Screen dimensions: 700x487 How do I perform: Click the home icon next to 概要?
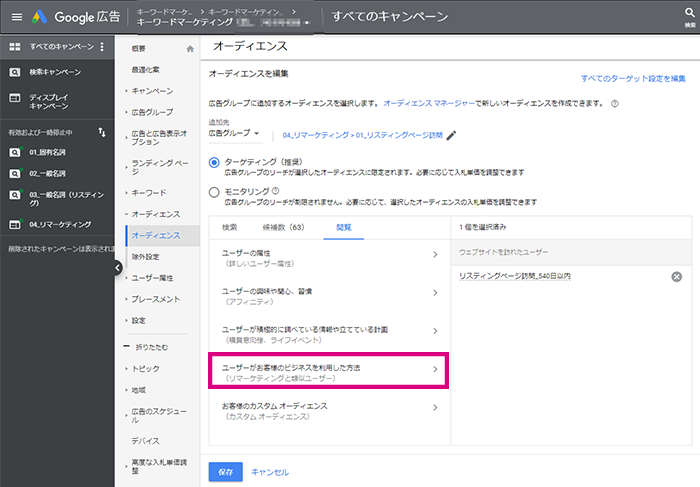click(x=190, y=49)
